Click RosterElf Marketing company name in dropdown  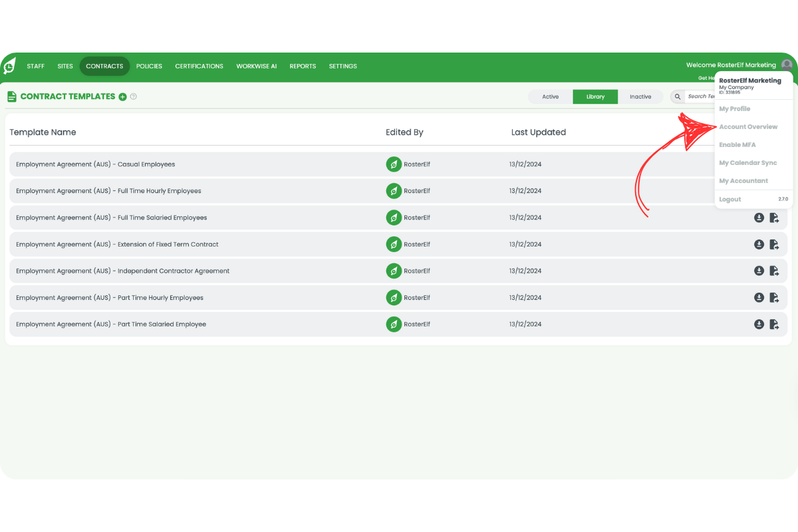pos(750,80)
